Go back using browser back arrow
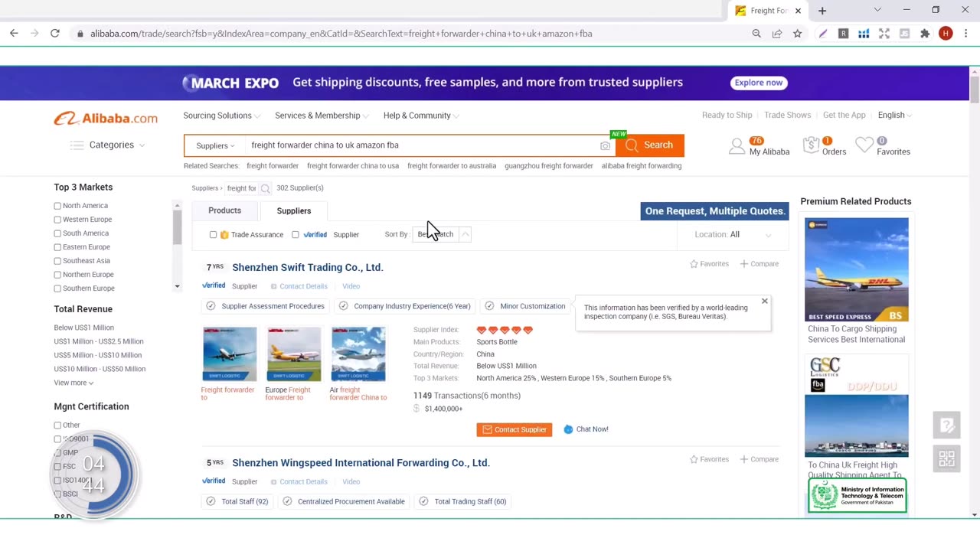Screen dimensions: 980x551 pos(14,33)
